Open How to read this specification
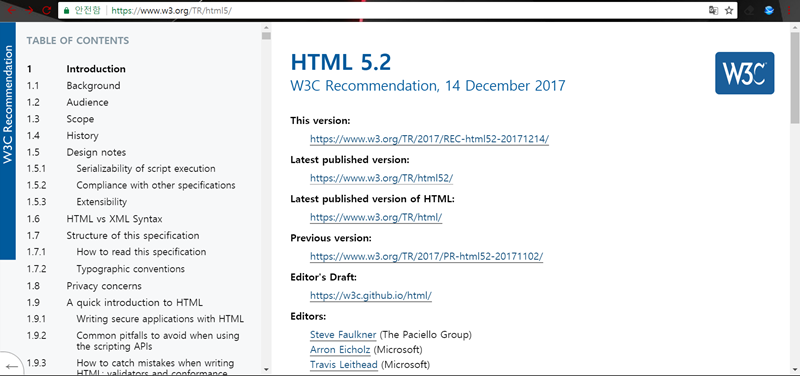 (x=141, y=252)
